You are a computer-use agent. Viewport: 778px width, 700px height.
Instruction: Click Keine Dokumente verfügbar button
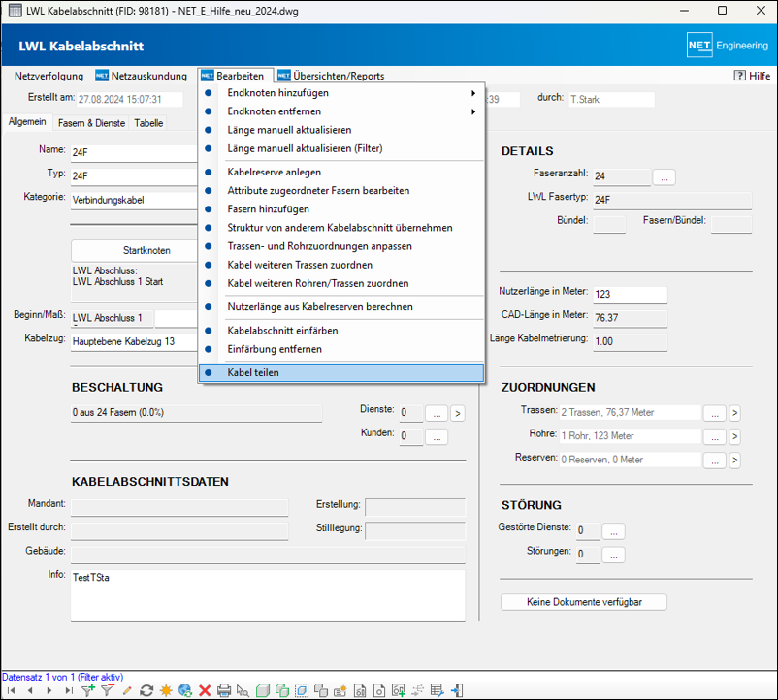584,602
